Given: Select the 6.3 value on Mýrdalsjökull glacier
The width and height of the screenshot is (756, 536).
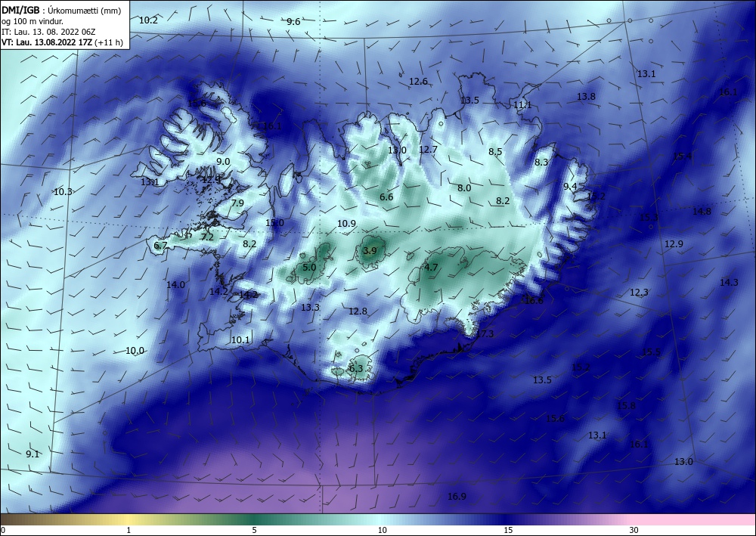Looking at the screenshot, I should pos(355,369).
